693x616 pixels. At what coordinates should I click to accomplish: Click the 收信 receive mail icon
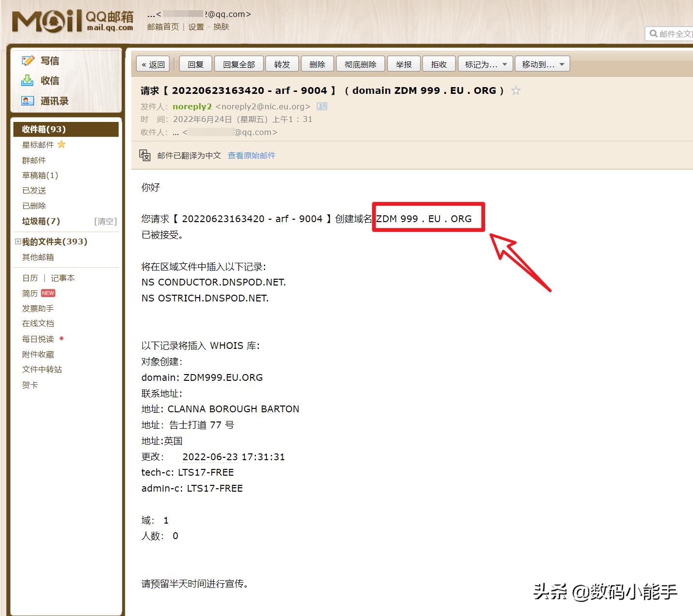tap(28, 80)
